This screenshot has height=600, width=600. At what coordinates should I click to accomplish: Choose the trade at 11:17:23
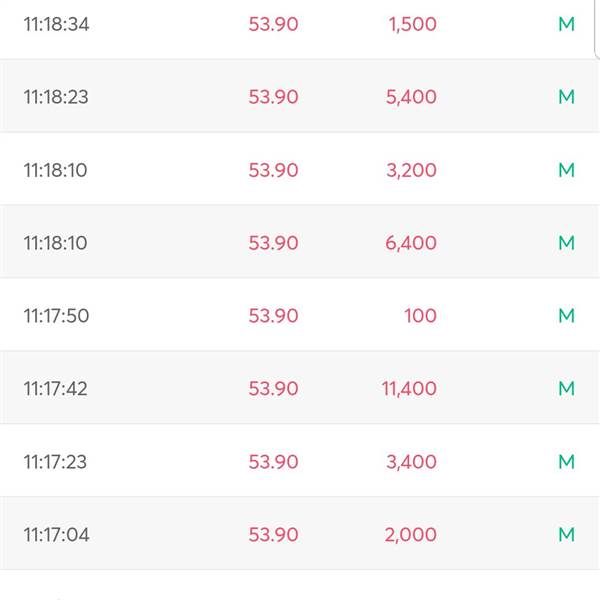(300, 461)
